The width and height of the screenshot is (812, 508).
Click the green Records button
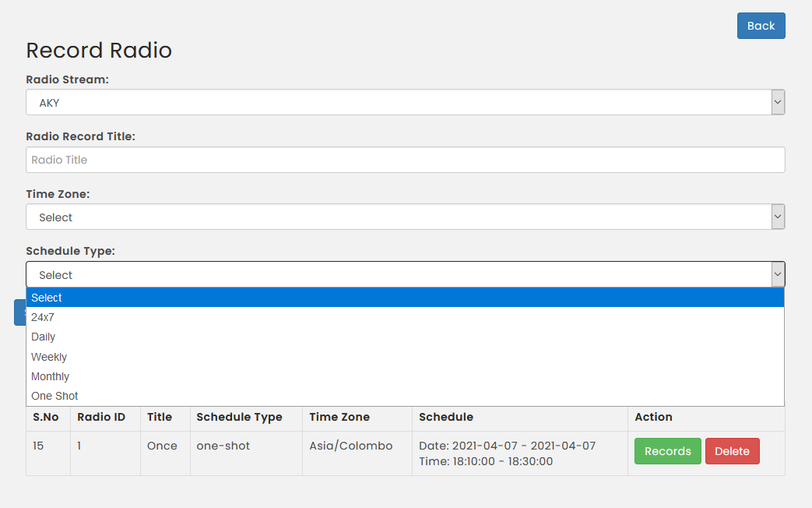667,451
